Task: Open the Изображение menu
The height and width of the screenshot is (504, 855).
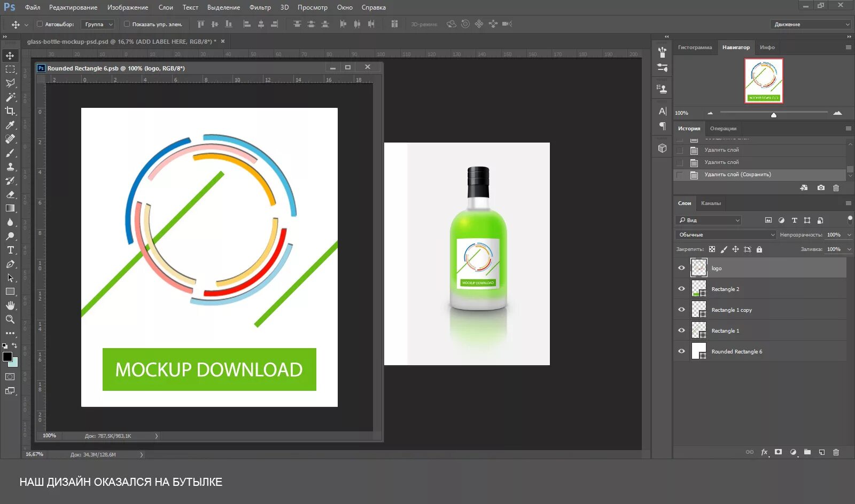Action: coord(128,7)
